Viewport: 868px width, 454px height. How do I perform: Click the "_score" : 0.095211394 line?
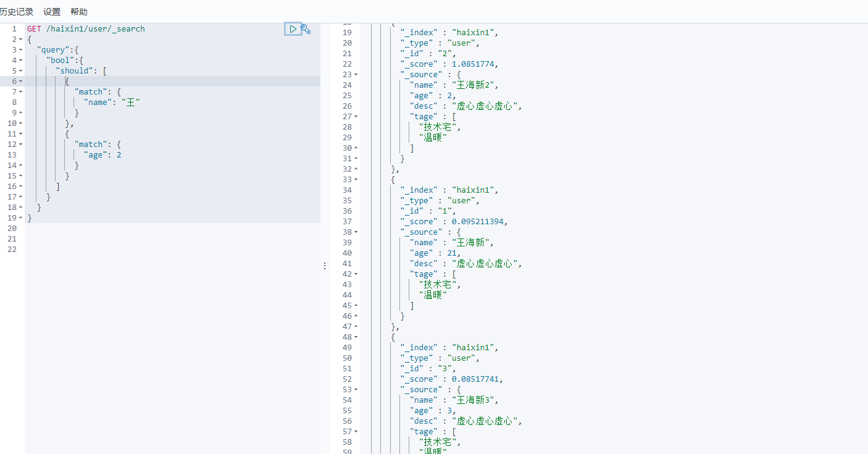click(454, 222)
